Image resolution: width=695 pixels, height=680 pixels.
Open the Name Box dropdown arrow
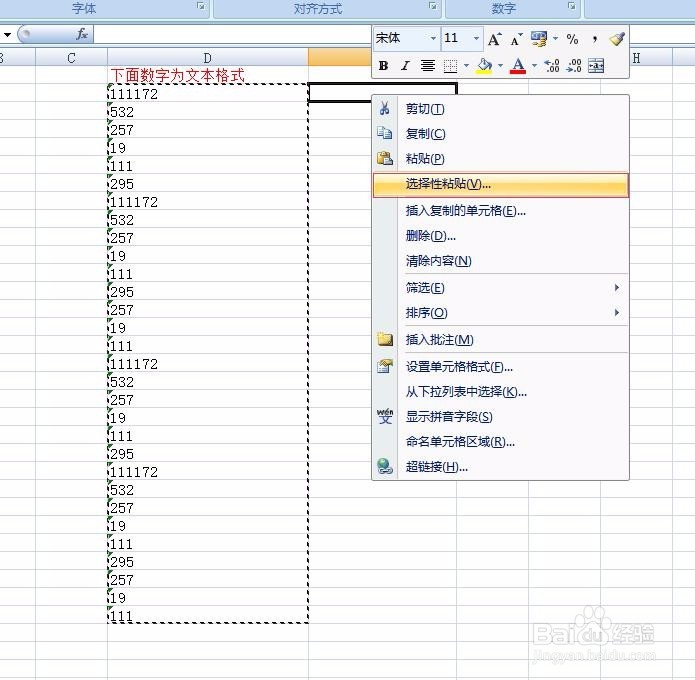(x=7, y=35)
